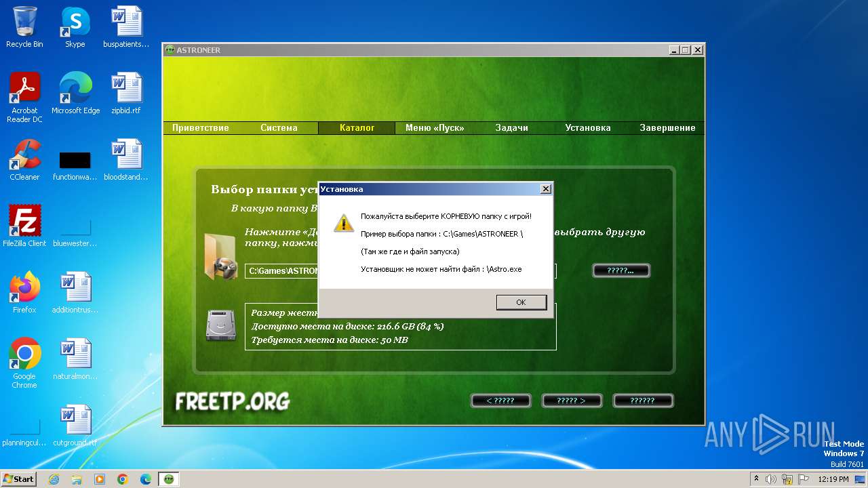Click the back button in installer
This screenshot has width=868, height=488.
pyautogui.click(x=500, y=401)
